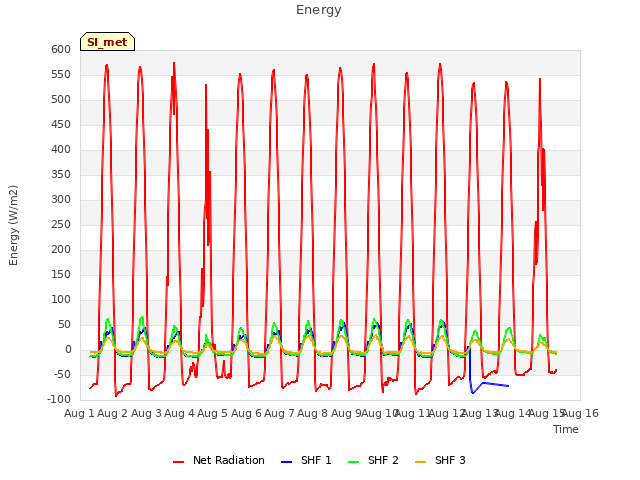Image resolution: width=640 pixels, height=480 pixels.
Task: Click the 50 y-axis tick label
Action: (x=64, y=324)
